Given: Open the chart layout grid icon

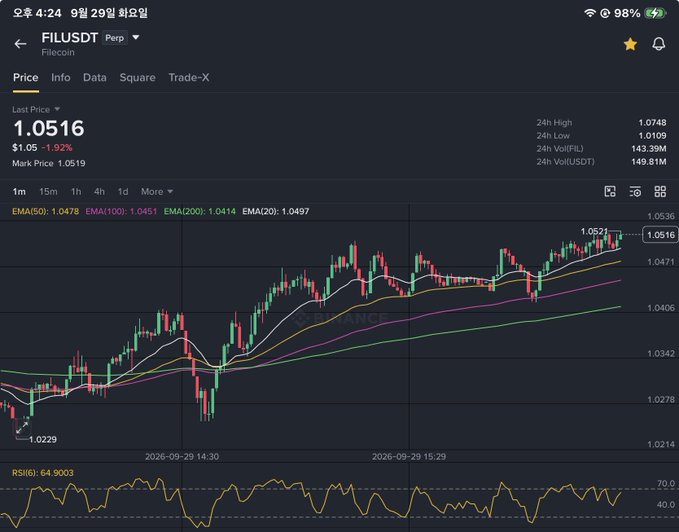Looking at the screenshot, I should click(x=660, y=191).
